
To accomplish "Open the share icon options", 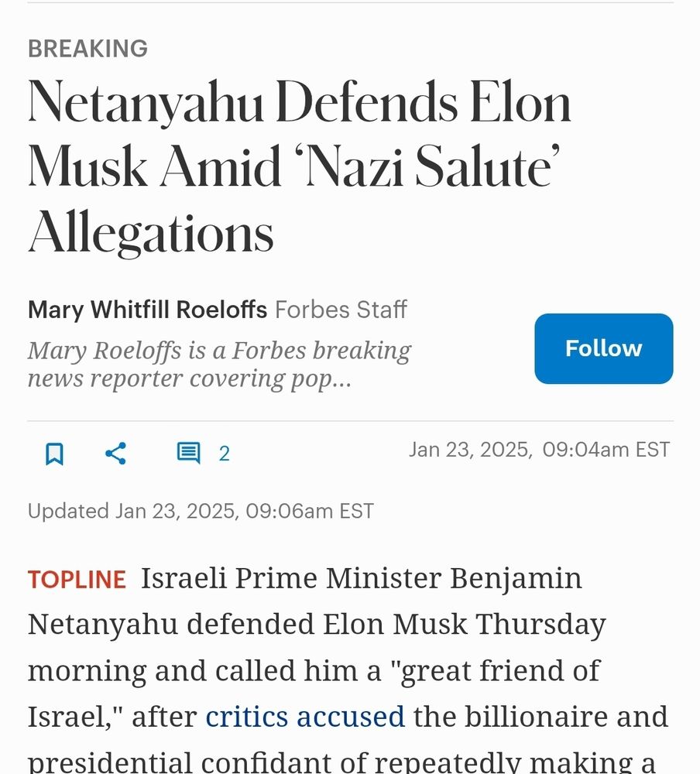I will click(116, 453).
